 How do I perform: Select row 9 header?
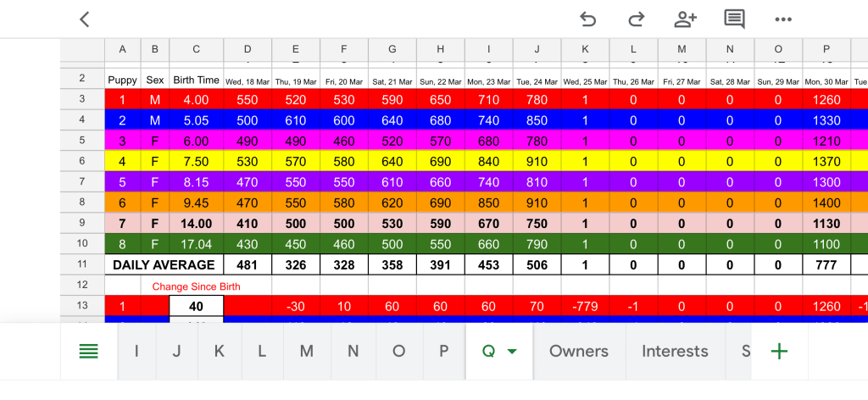click(x=82, y=224)
